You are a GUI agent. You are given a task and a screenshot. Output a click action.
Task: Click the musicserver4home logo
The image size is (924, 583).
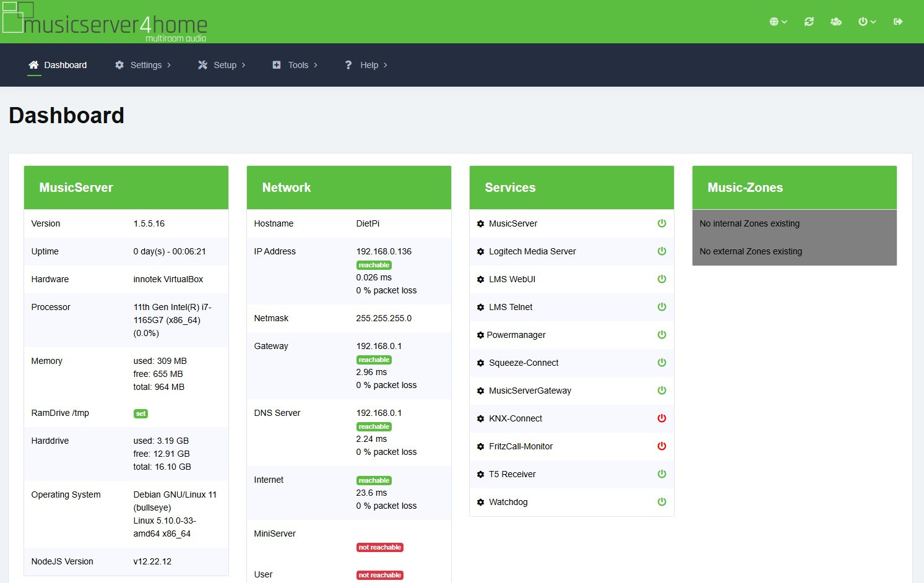105,22
